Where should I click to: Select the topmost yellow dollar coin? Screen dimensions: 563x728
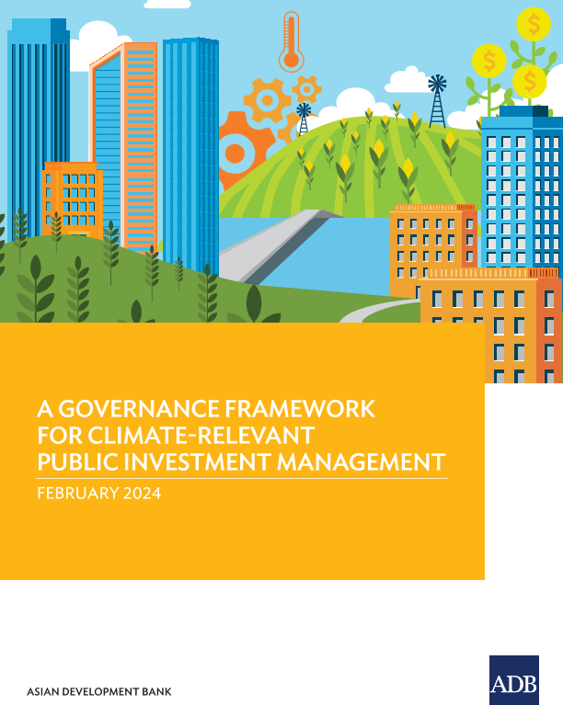(534, 24)
